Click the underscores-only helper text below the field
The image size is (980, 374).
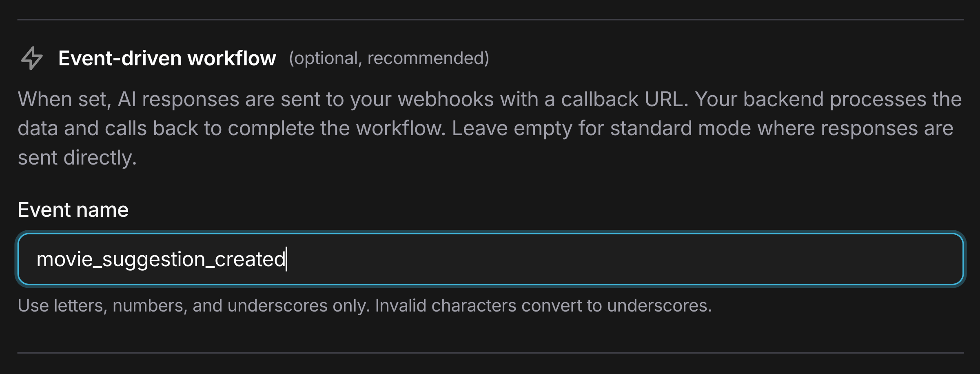pyautogui.click(x=364, y=306)
